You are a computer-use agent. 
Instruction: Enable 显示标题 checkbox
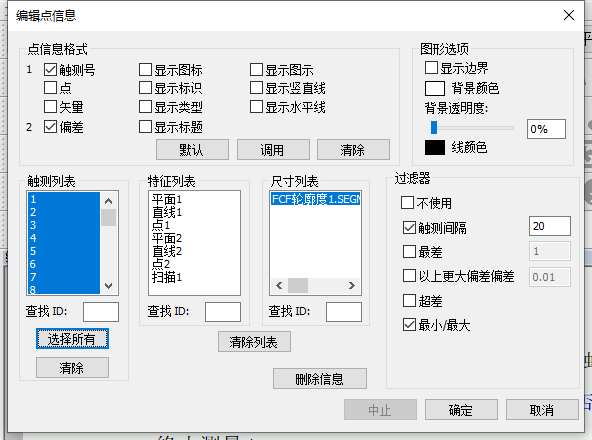pyautogui.click(x=145, y=127)
